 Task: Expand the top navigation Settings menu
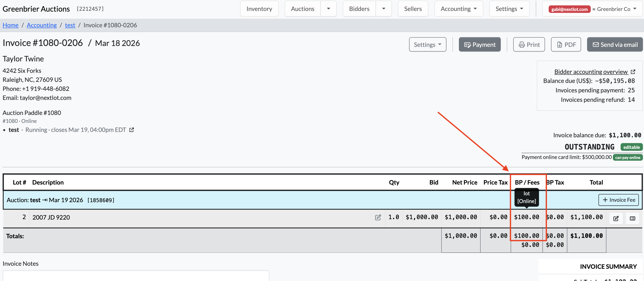coord(509,9)
